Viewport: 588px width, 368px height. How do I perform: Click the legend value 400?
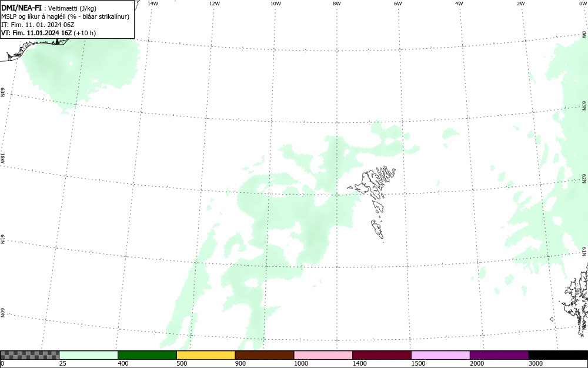click(x=123, y=363)
